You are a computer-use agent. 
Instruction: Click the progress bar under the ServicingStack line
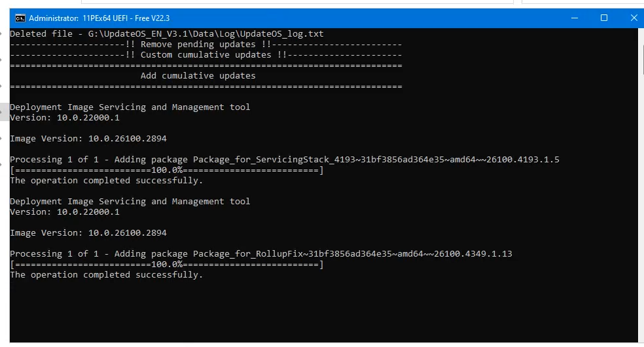[x=167, y=170]
